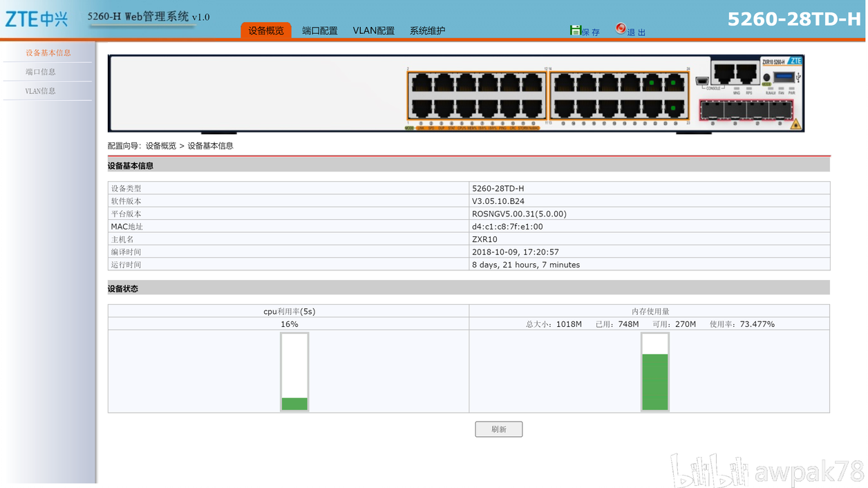The image size is (868, 488).
Task: Click 设备基本信息 in the breadcrumb
Action: pos(211,146)
